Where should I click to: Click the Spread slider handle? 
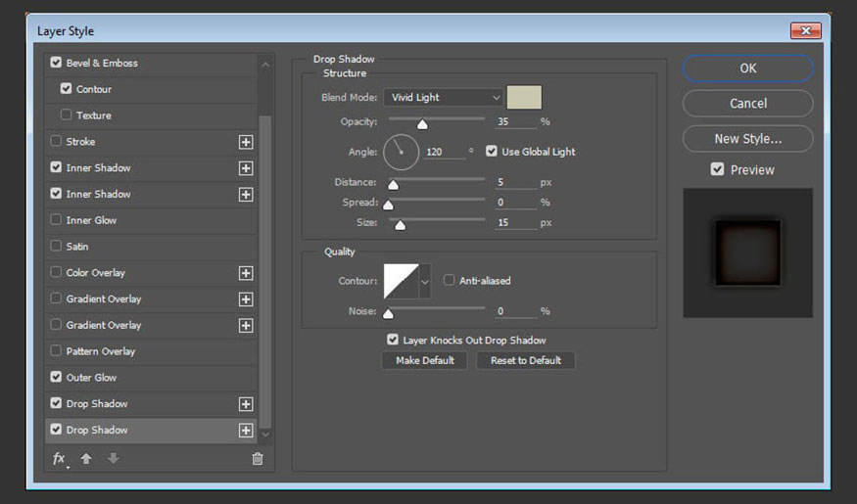tap(388, 206)
